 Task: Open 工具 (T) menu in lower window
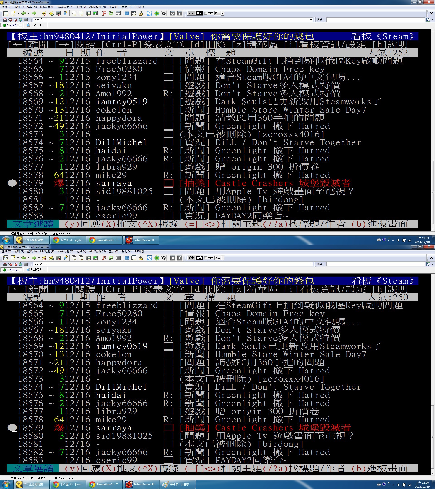pyautogui.click(x=114, y=252)
